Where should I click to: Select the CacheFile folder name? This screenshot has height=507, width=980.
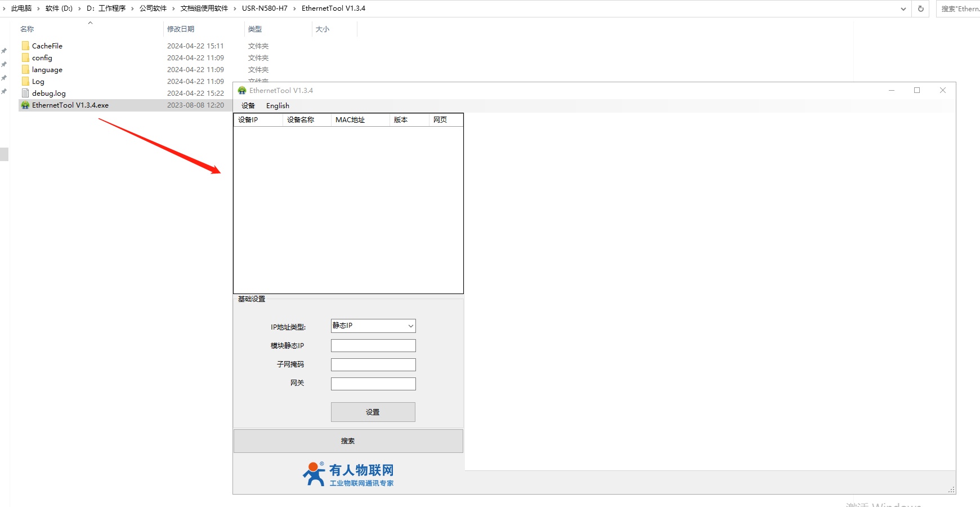point(47,46)
